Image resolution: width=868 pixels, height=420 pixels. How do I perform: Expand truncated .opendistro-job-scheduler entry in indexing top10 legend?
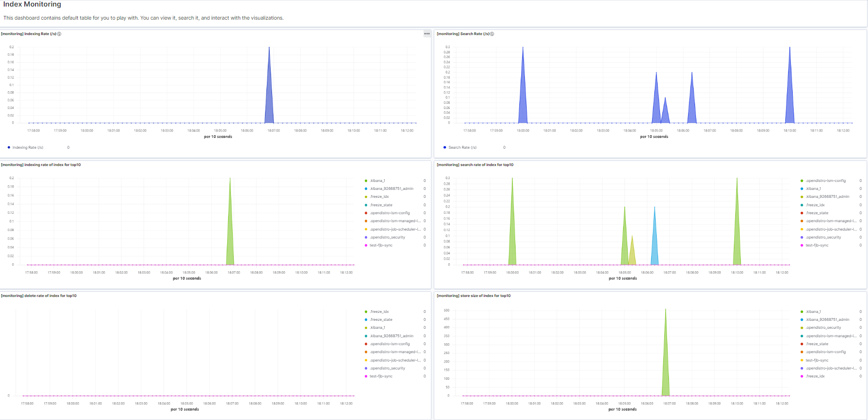(x=395, y=229)
